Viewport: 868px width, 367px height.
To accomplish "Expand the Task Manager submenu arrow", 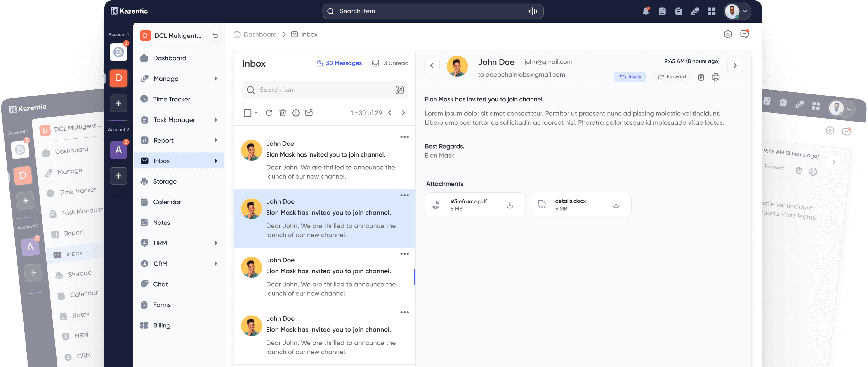I will 216,119.
